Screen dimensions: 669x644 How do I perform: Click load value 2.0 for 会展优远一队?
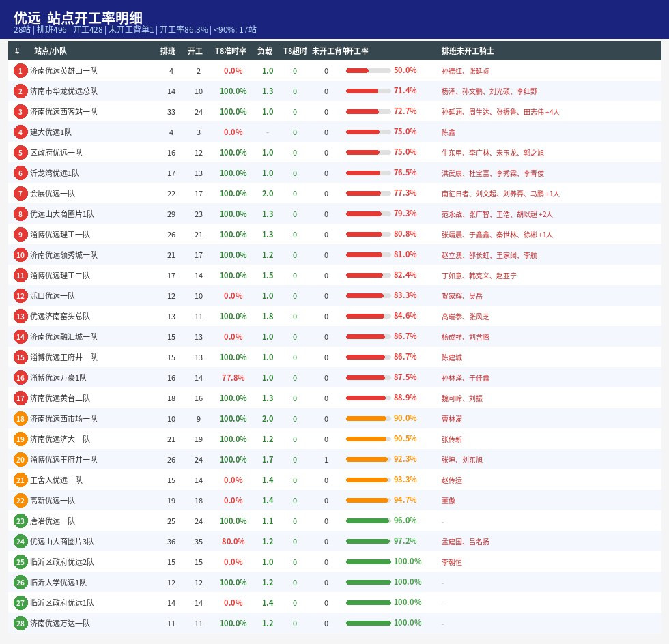pos(268,194)
